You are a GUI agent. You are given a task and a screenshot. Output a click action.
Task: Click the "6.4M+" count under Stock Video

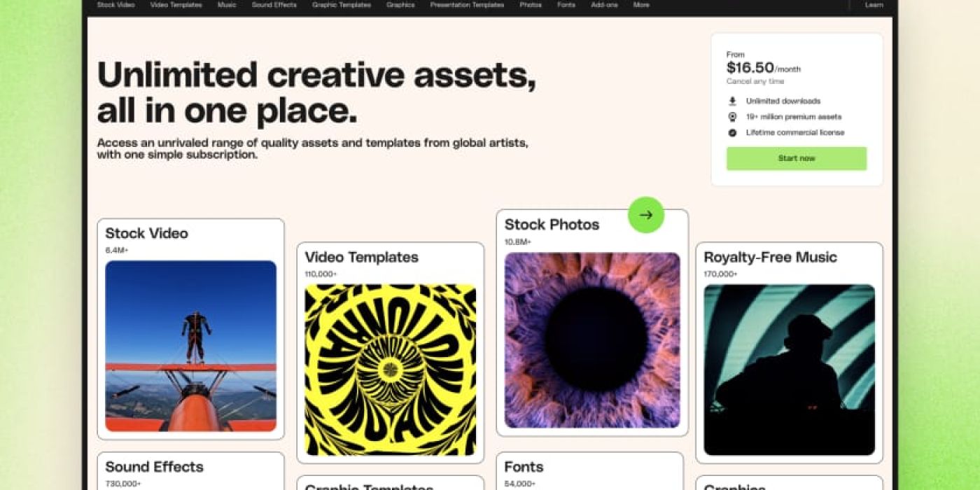pos(117,250)
